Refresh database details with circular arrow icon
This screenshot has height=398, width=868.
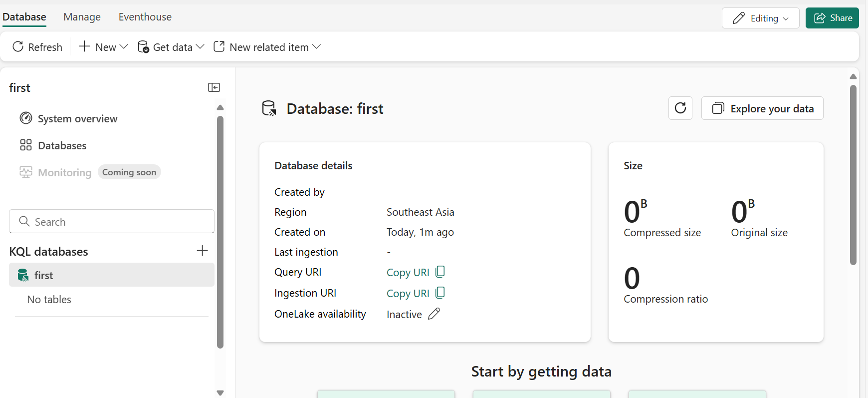click(x=680, y=108)
